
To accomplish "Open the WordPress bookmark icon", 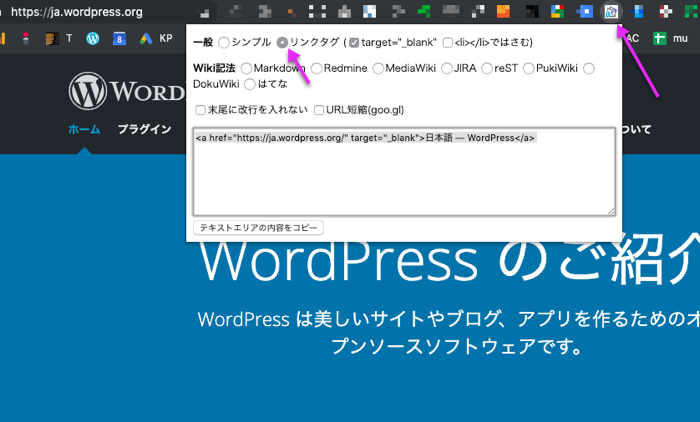I will pyautogui.click(x=93, y=38).
